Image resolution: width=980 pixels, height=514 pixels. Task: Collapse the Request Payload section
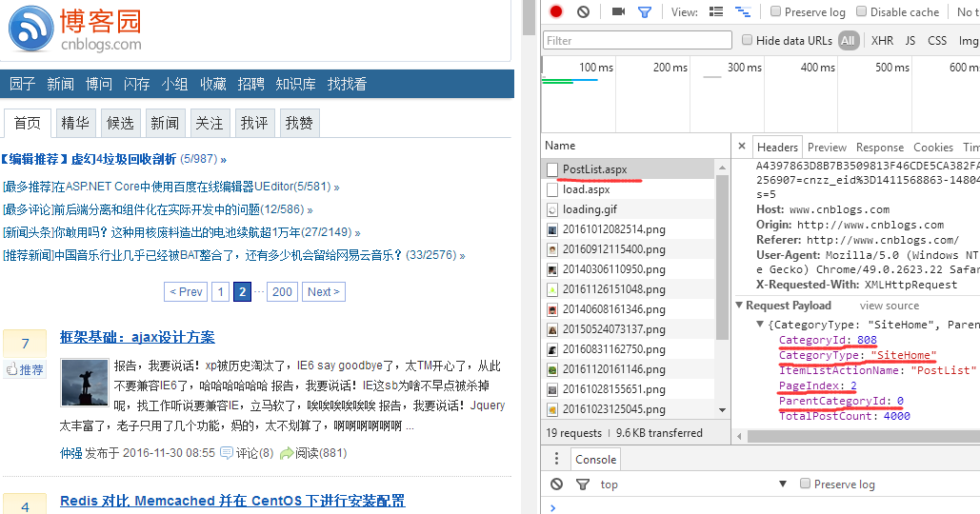click(x=739, y=306)
